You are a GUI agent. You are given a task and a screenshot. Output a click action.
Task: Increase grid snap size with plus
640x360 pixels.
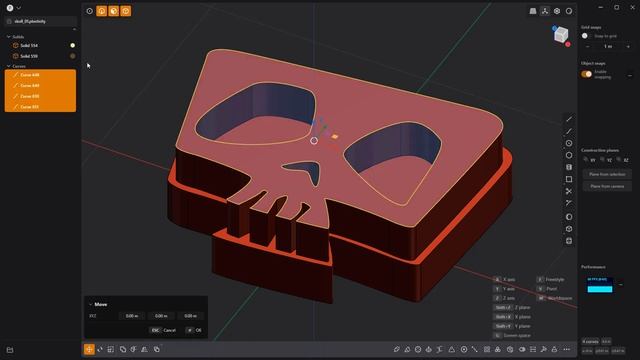pos(628,47)
